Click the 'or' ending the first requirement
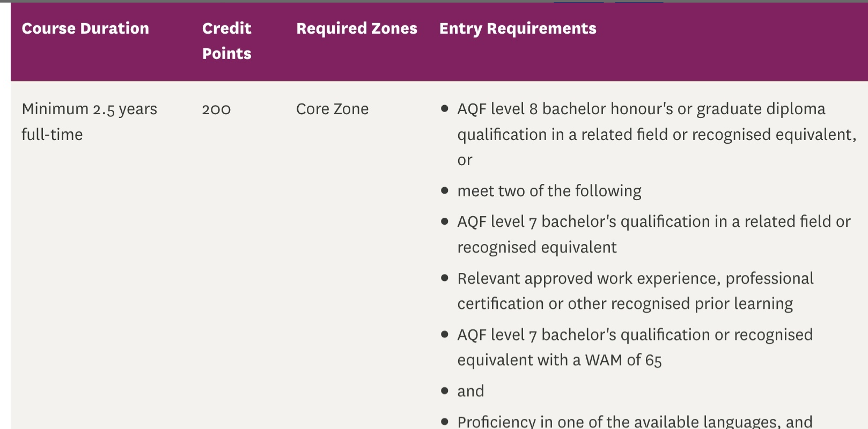 click(x=465, y=160)
